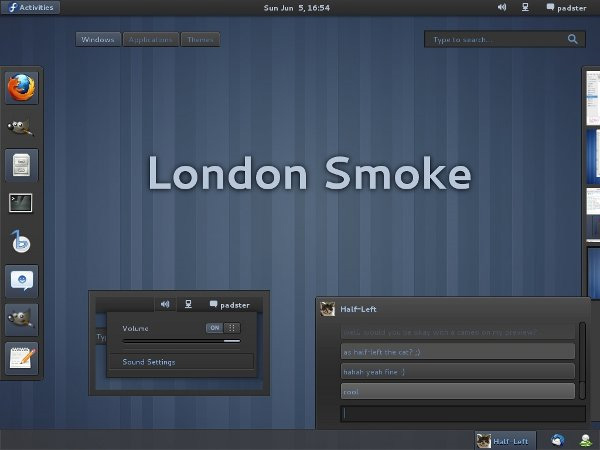The height and width of the screenshot is (450, 600).
Task: Click the Volume slider track
Action: (181, 341)
